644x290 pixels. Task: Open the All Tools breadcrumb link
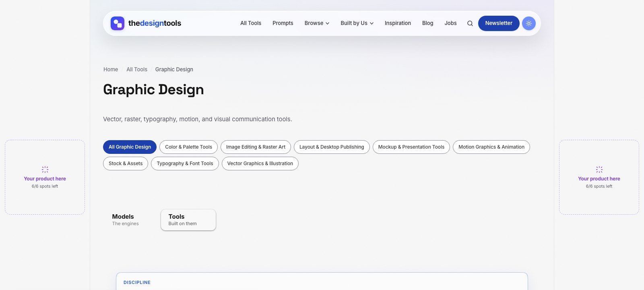tap(137, 69)
